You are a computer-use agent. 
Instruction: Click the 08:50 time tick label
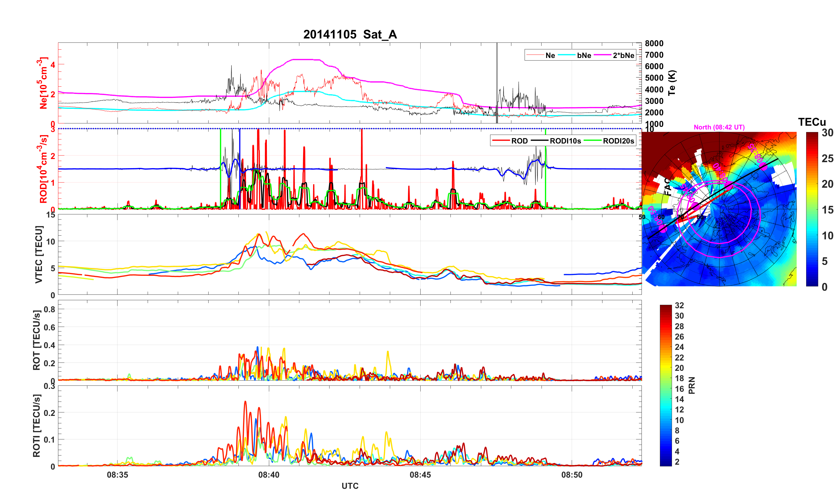[x=572, y=474]
